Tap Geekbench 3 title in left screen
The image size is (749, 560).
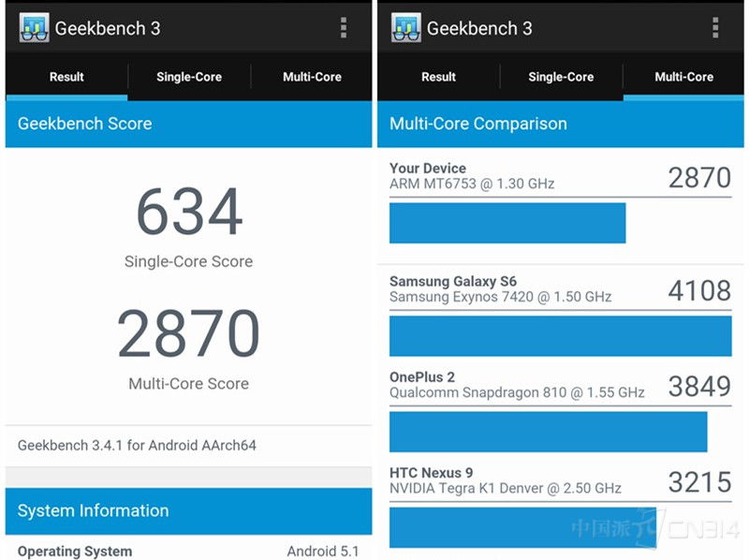click(x=108, y=28)
